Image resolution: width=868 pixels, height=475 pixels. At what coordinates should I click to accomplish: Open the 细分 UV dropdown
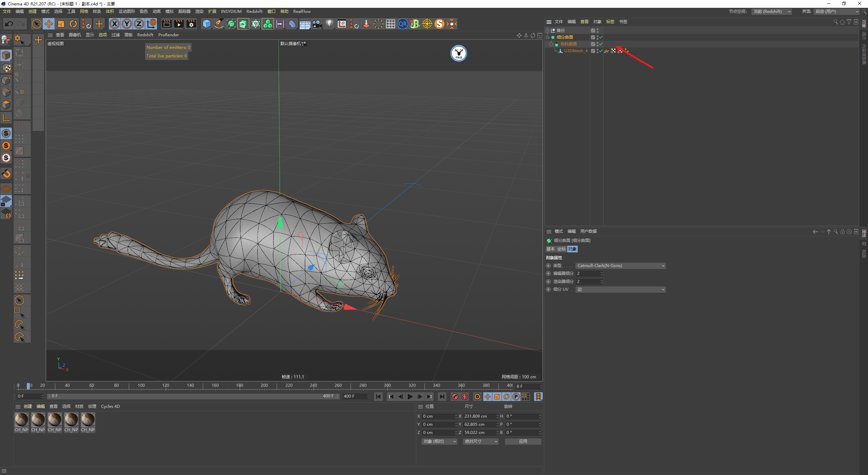620,289
